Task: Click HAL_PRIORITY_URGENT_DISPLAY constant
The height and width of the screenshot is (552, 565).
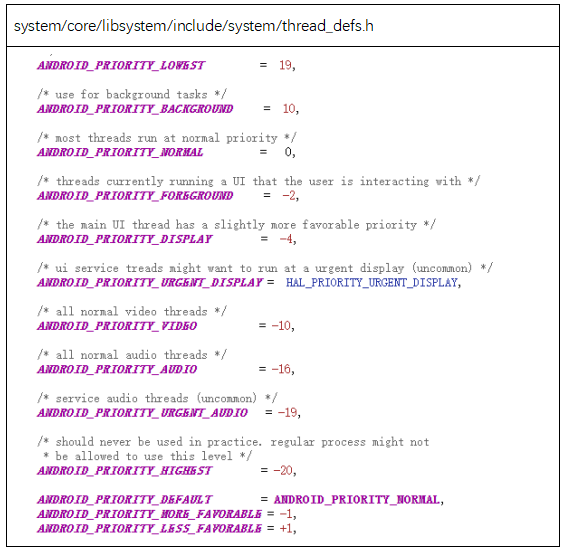Action: (372, 282)
